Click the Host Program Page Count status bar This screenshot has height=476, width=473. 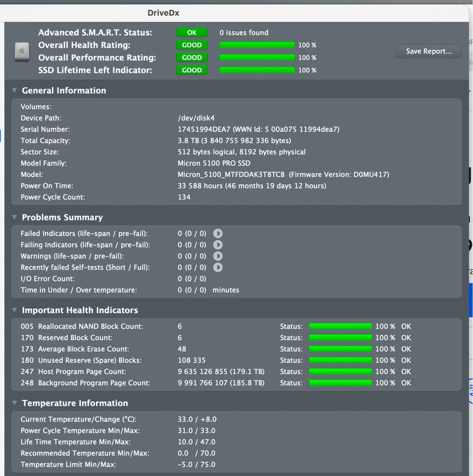coord(340,372)
